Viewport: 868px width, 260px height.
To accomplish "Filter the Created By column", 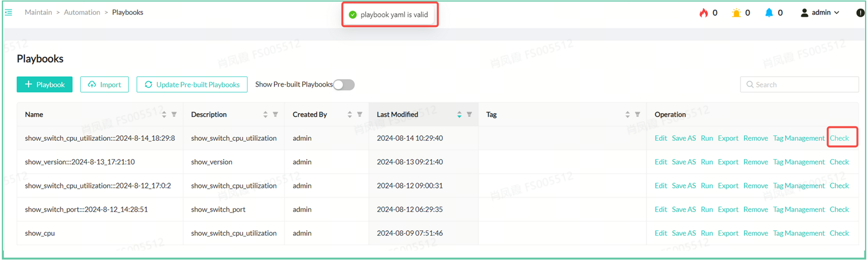I will tap(360, 115).
